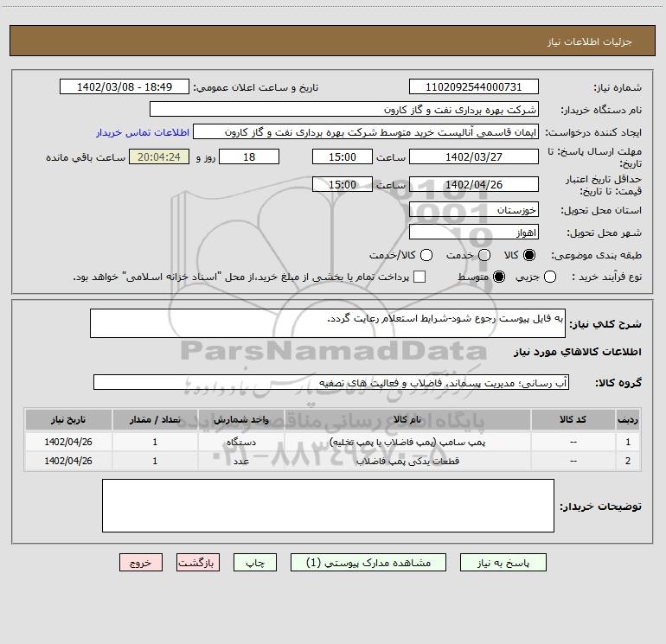Click the کد کالا column header

573,419
